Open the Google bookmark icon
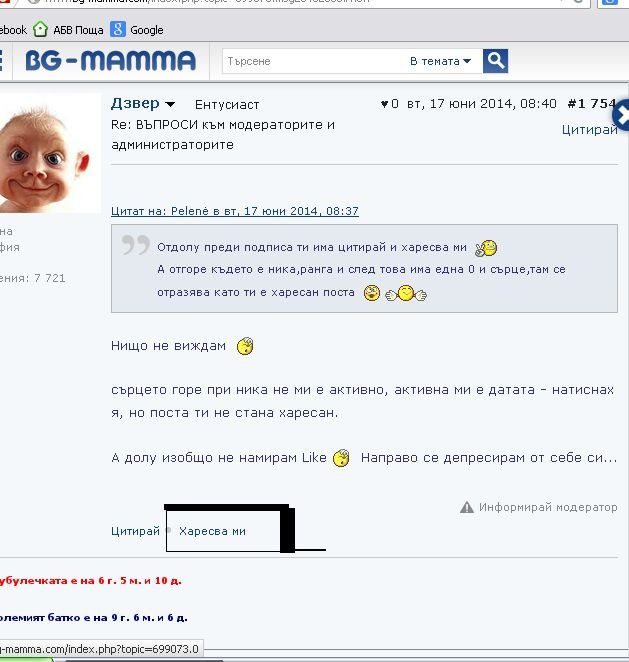629x662 pixels. 118,30
